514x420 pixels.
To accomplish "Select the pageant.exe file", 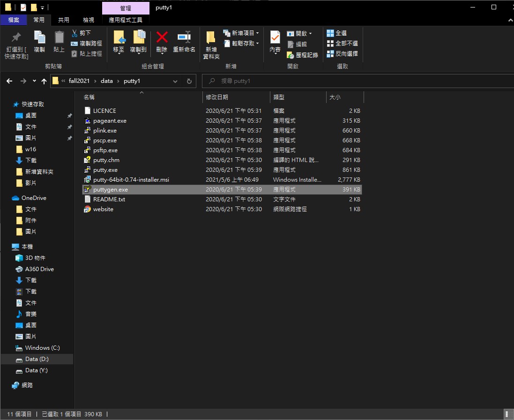I will (x=222, y=120).
